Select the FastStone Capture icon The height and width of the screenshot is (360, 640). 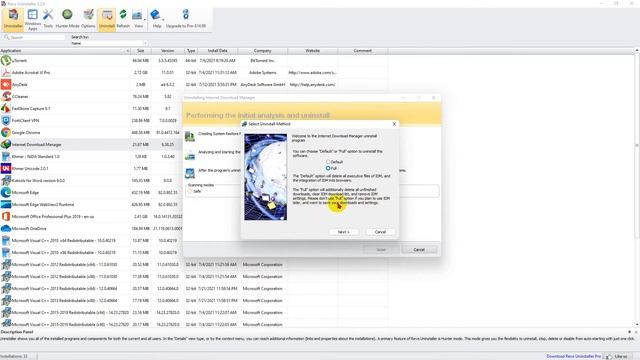point(6,109)
